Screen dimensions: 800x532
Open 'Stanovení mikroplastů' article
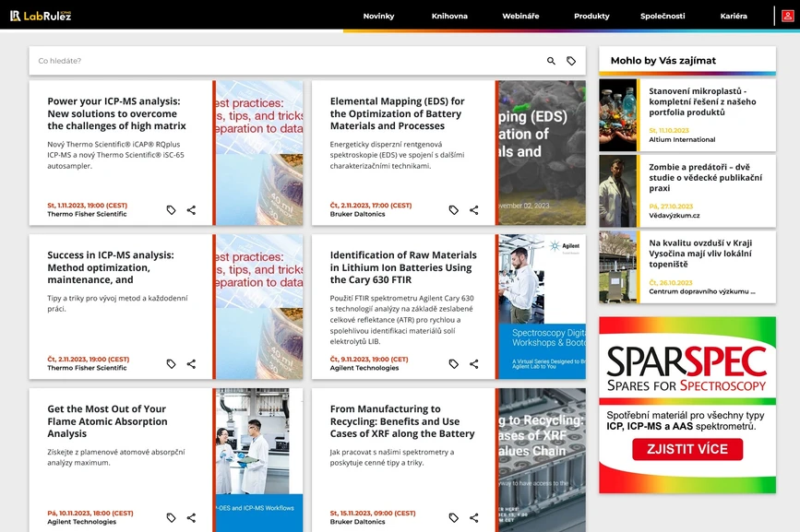[x=702, y=101]
